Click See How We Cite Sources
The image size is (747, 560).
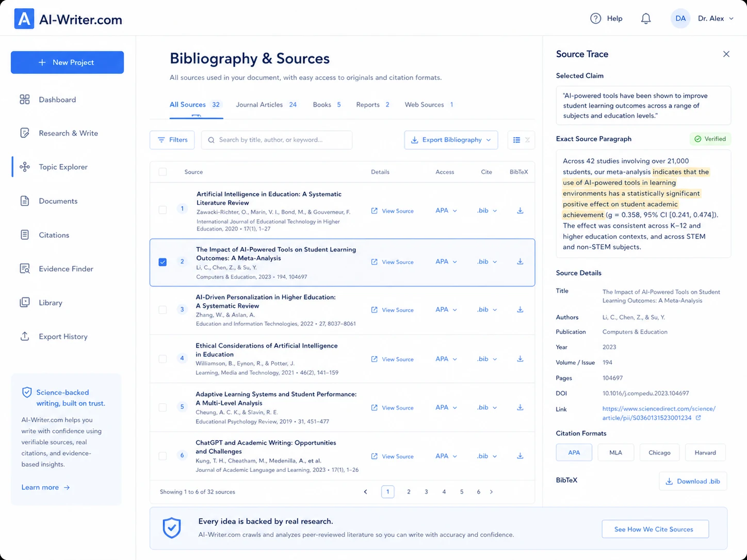tap(655, 529)
